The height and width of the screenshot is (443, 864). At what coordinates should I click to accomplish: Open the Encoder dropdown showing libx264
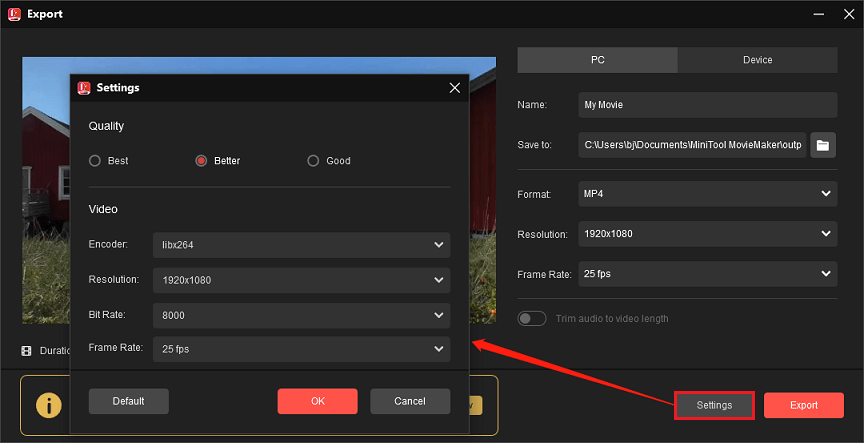[x=301, y=245]
